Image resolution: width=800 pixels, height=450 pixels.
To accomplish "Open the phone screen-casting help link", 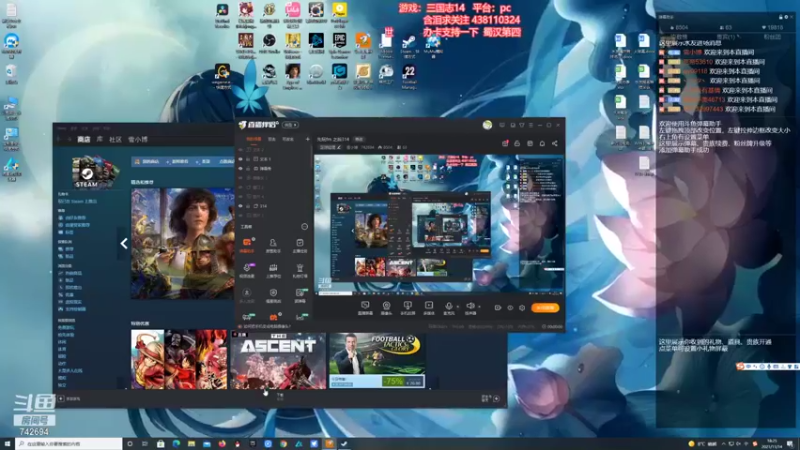I will 268,327.
